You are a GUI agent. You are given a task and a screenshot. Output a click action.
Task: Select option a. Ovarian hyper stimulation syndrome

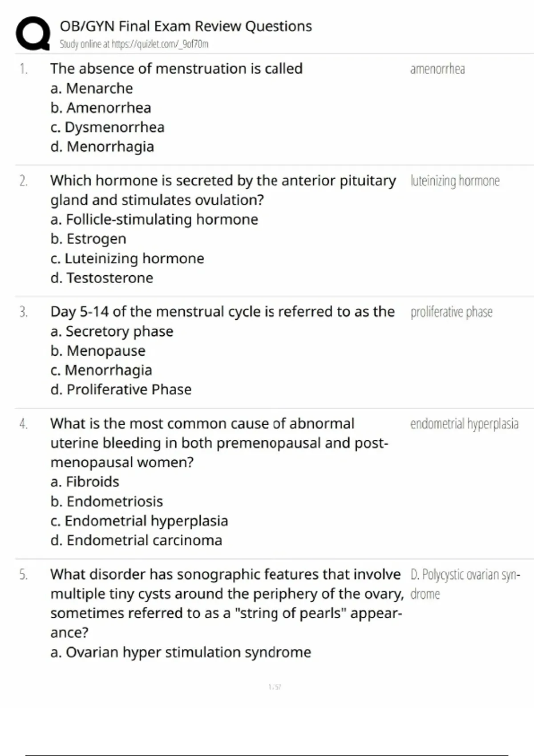181,652
